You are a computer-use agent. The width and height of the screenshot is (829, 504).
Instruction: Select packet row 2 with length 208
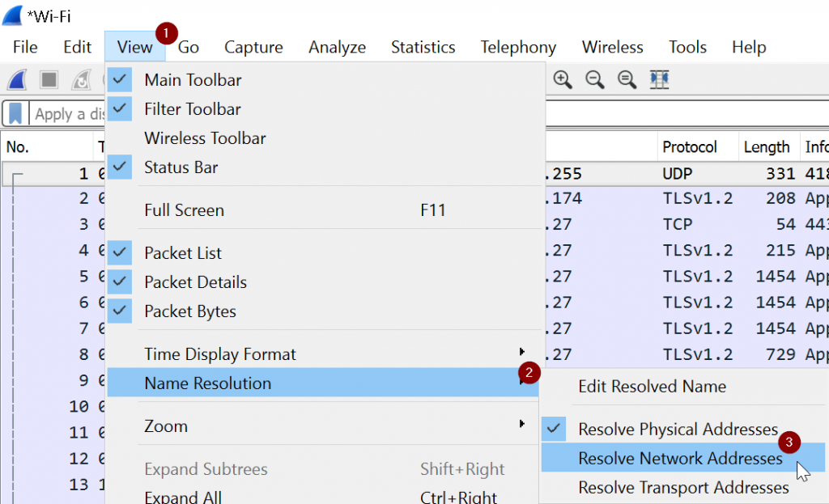687,198
